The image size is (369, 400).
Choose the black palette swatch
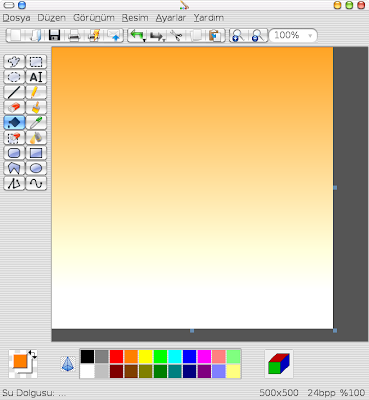tap(87, 356)
